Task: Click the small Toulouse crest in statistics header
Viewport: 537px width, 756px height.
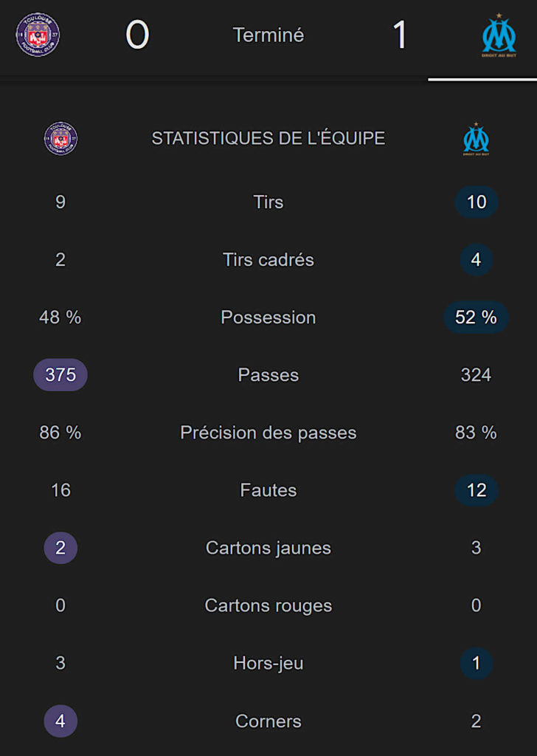Action: pos(60,139)
